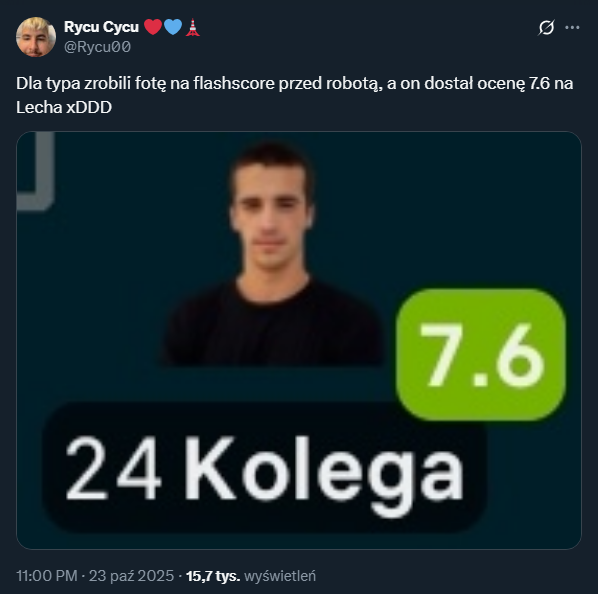598x594 pixels.
Task: Open the 11:00 PM timestamp link
Action: [x=47, y=576]
